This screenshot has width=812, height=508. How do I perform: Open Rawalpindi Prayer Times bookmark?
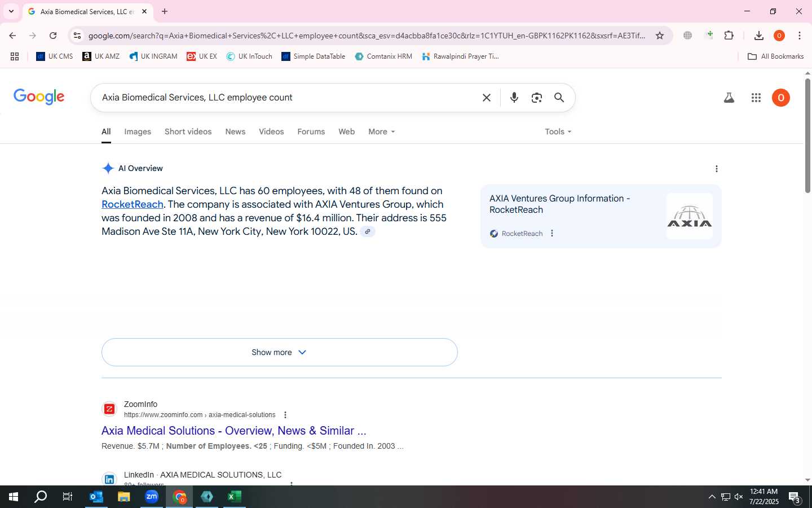tap(461, 56)
